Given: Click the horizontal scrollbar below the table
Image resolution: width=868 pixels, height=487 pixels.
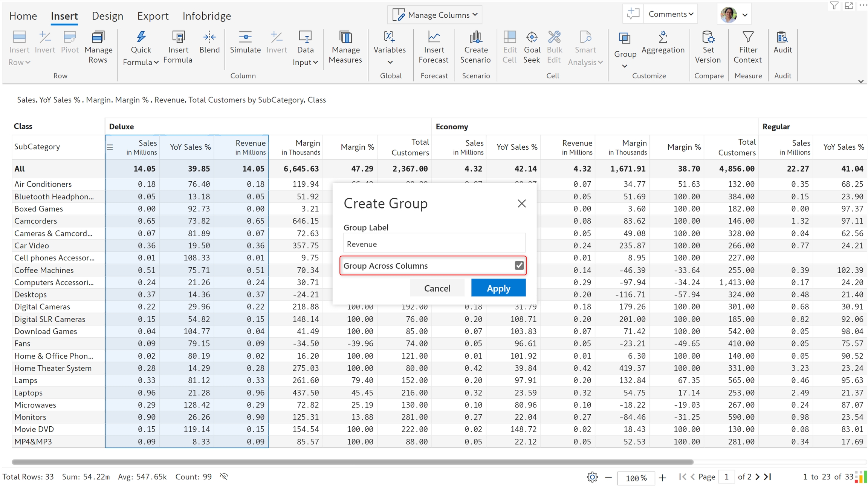Looking at the screenshot, I should (x=352, y=462).
